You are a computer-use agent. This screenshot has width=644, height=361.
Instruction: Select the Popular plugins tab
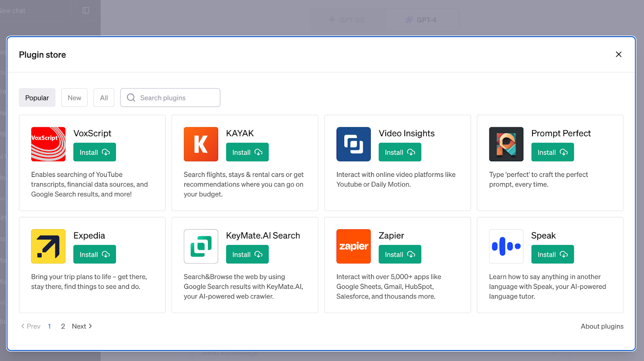coord(37,98)
